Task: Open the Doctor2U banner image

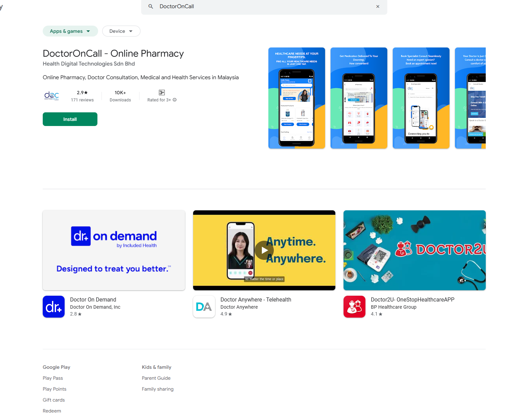Action: [x=415, y=250]
